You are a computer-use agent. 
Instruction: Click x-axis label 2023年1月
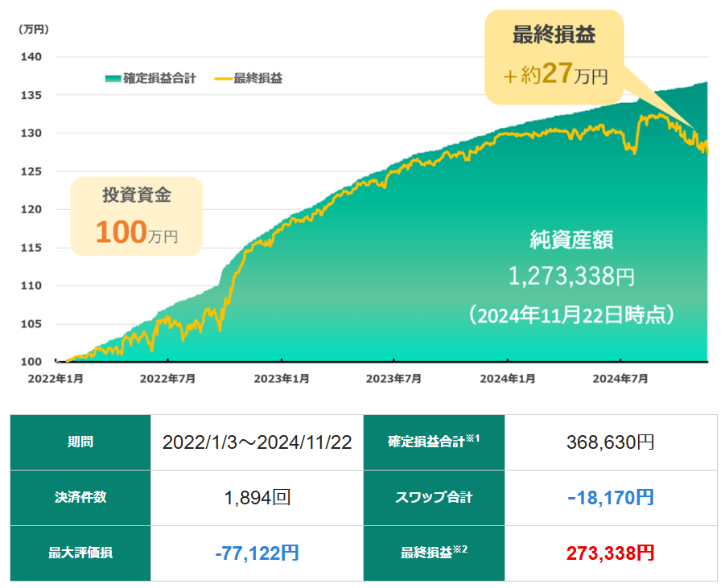[x=282, y=379]
